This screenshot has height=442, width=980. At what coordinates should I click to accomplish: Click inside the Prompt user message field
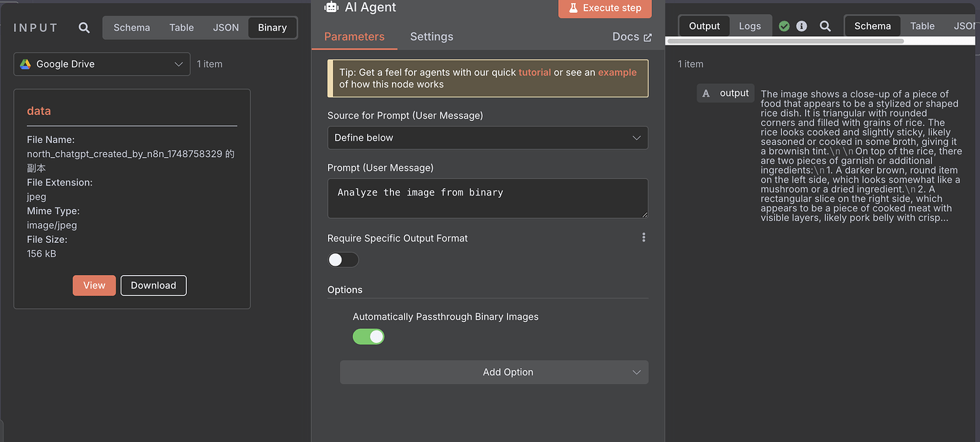pos(487,198)
